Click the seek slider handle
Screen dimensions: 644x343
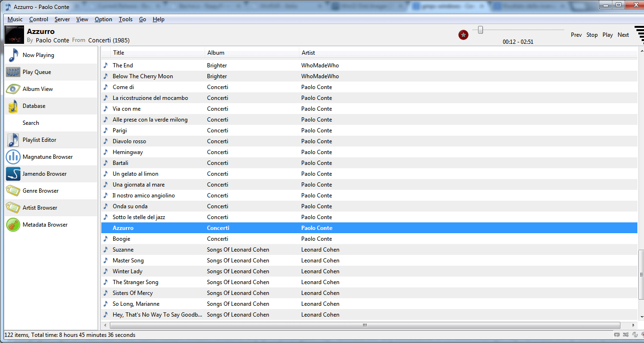click(480, 30)
